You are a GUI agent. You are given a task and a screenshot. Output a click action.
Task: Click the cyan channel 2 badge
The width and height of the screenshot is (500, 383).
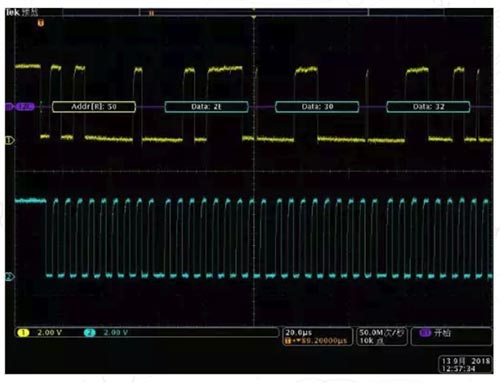point(90,332)
